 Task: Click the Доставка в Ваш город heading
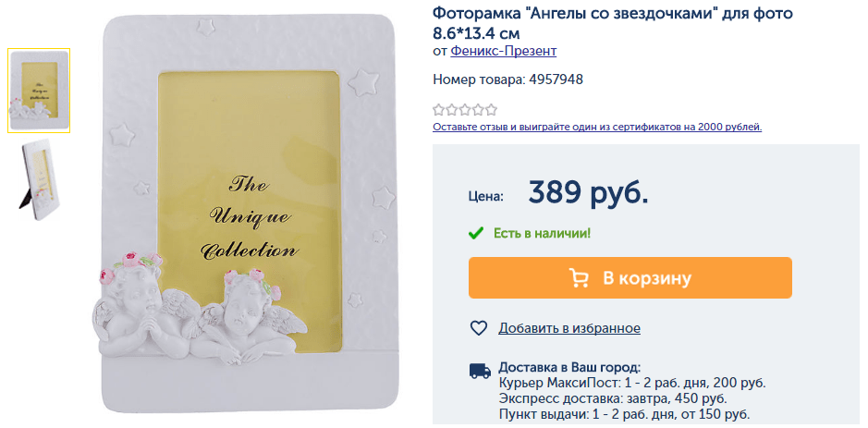[569, 367]
